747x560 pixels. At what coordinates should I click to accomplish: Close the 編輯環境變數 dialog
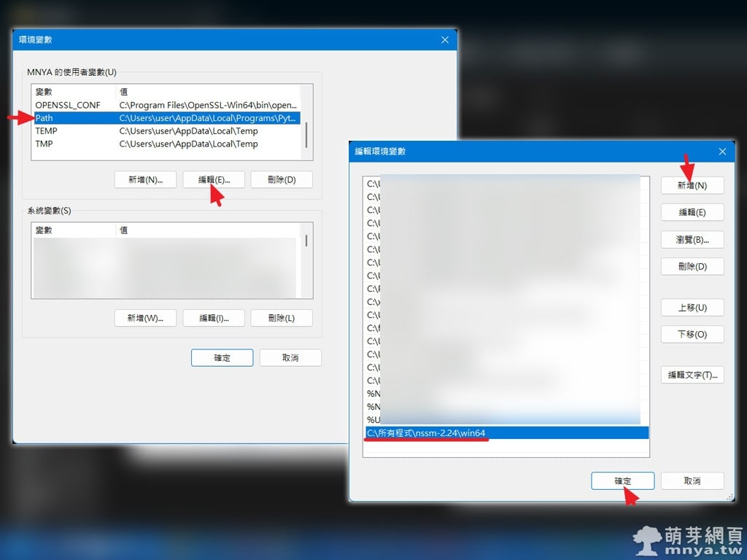coord(722,152)
